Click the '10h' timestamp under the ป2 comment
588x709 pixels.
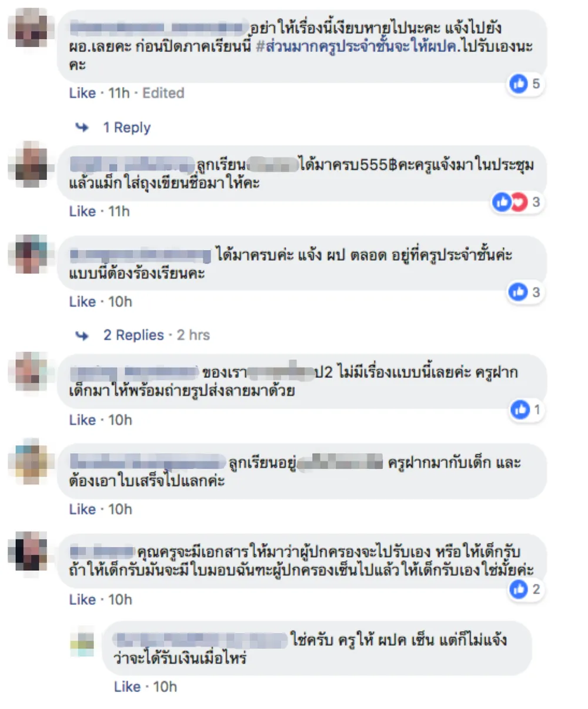[x=120, y=420]
